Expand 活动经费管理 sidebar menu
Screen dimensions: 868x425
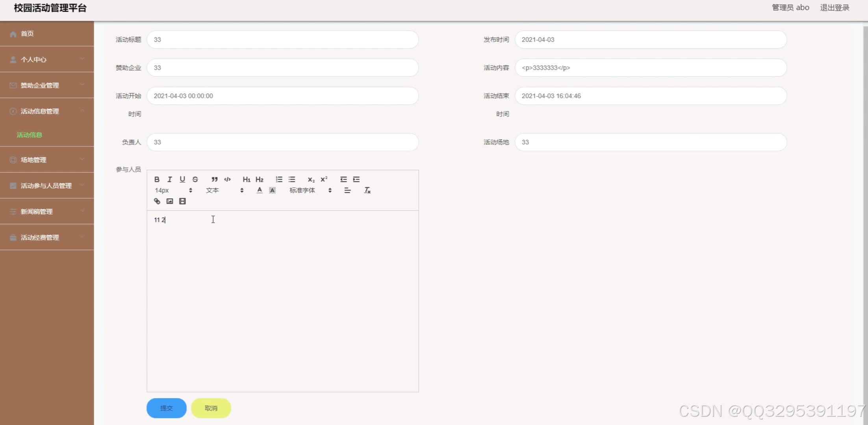click(47, 238)
